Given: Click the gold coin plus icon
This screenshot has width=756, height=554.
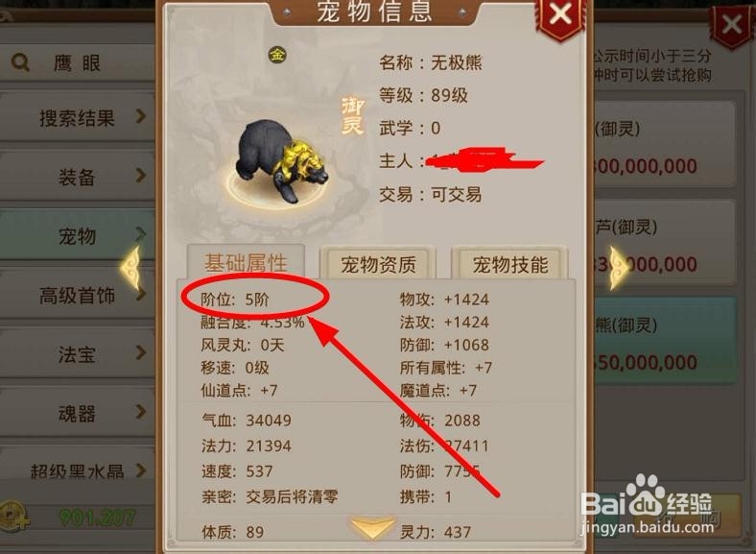Looking at the screenshot, I should coord(13,518).
